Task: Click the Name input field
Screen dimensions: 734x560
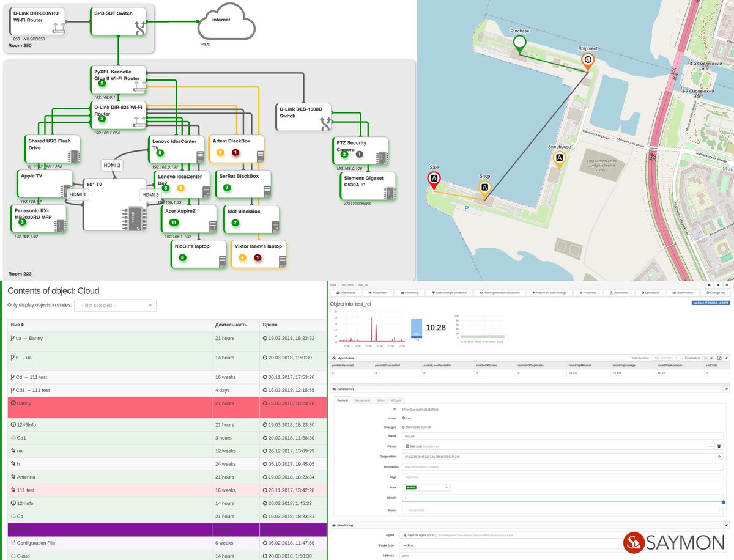Action: 562,436
